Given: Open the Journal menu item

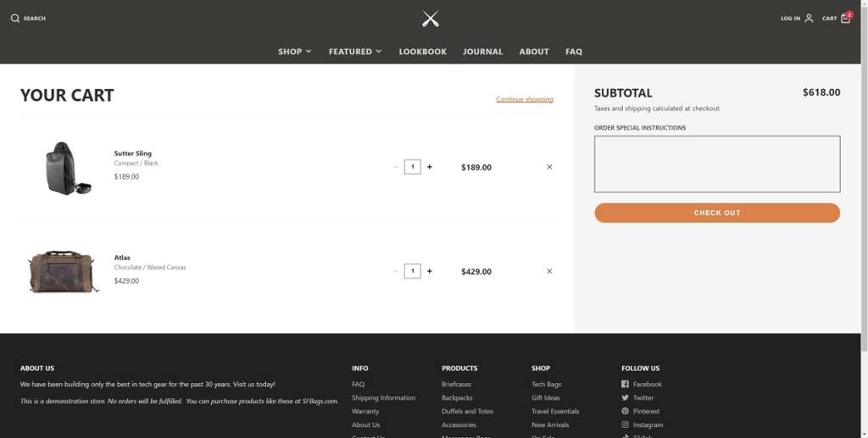Looking at the screenshot, I should point(482,52).
